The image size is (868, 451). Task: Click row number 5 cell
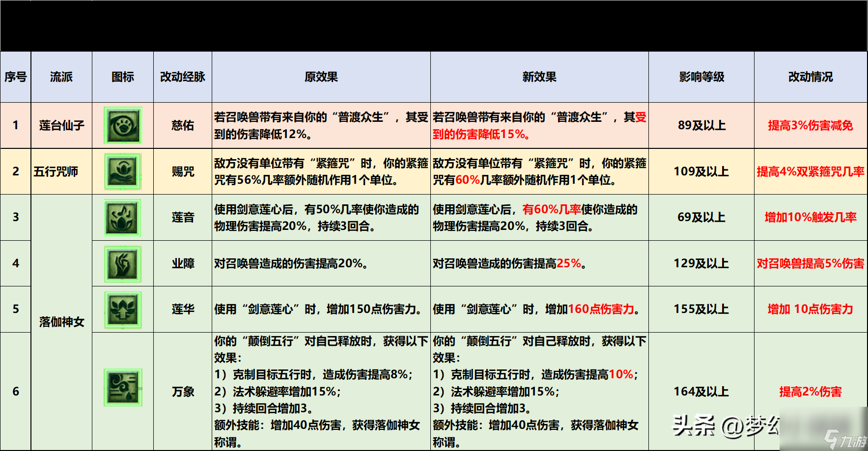click(x=16, y=309)
